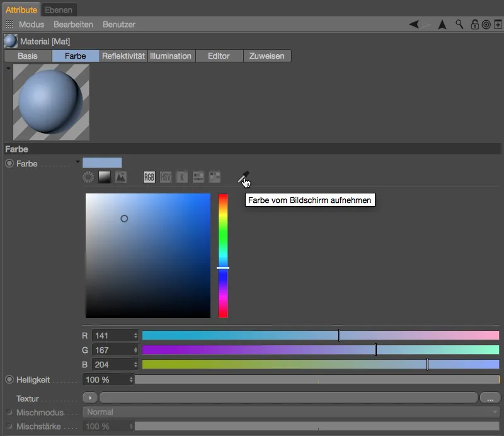504x436 pixels.
Task: Switch to the Attribute tab
Action: point(21,10)
